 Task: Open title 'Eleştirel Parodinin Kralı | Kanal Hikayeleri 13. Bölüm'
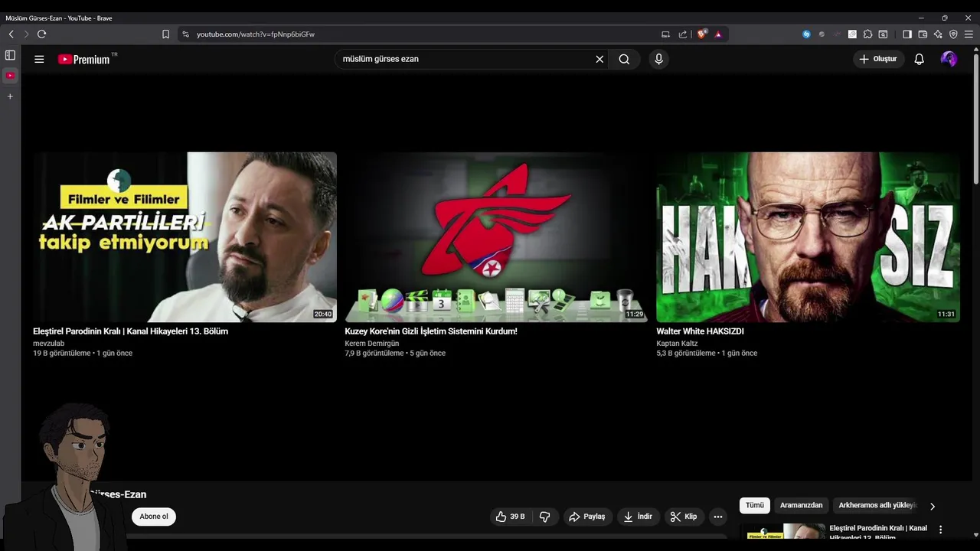130,331
